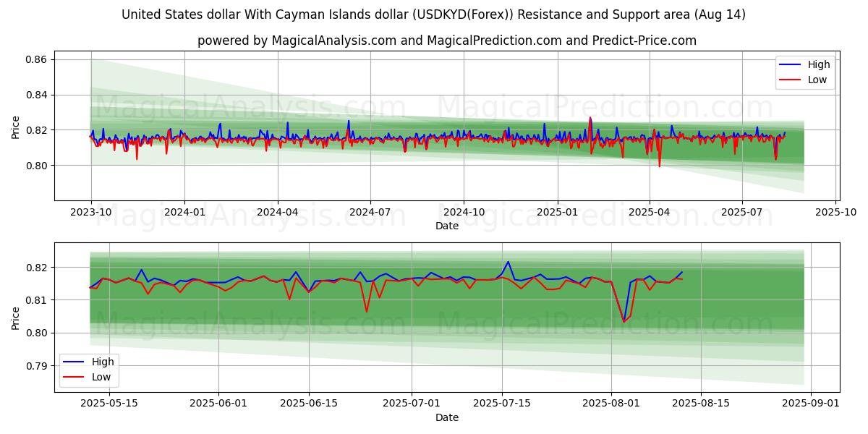This screenshot has height=434, width=868.
Task: Click the 0.86 tick on the top chart
Action: (x=37, y=59)
